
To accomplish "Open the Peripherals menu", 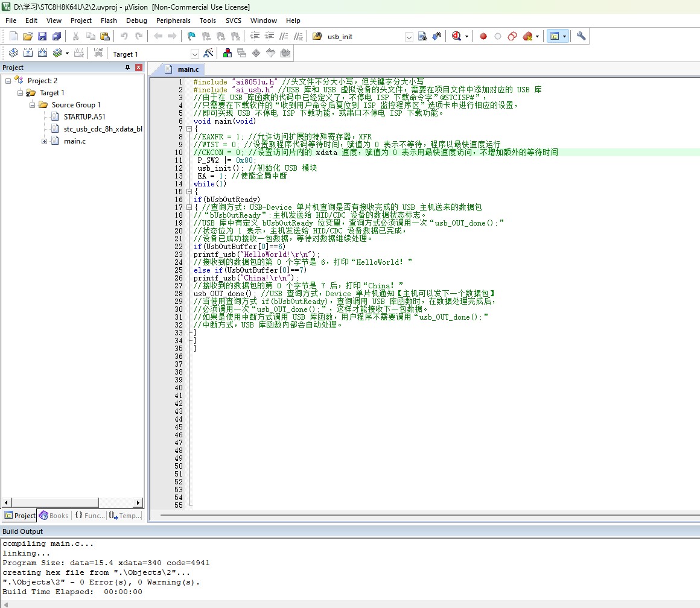I will click(173, 21).
